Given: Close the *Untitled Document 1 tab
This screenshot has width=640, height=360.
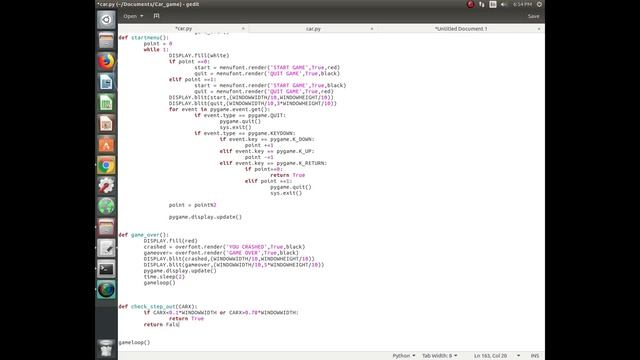Looking at the screenshot, I should coord(539,29).
